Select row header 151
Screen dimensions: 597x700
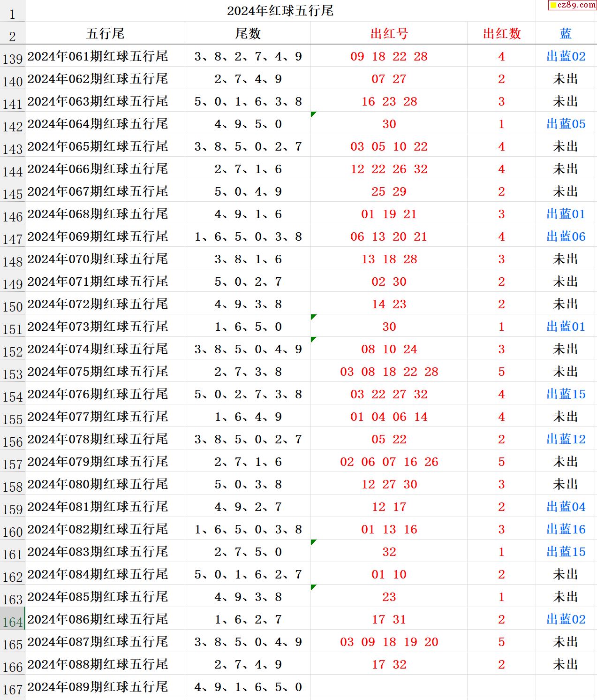coord(12,327)
